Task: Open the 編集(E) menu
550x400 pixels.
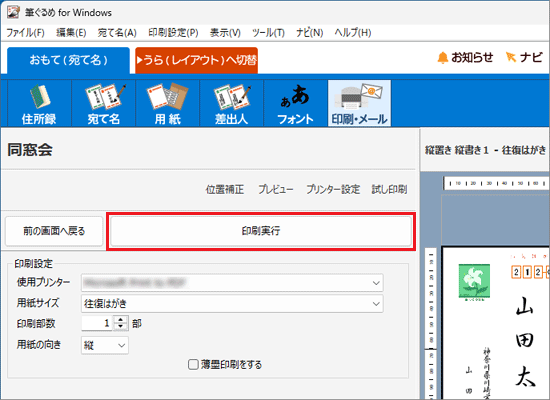Action: click(x=71, y=33)
